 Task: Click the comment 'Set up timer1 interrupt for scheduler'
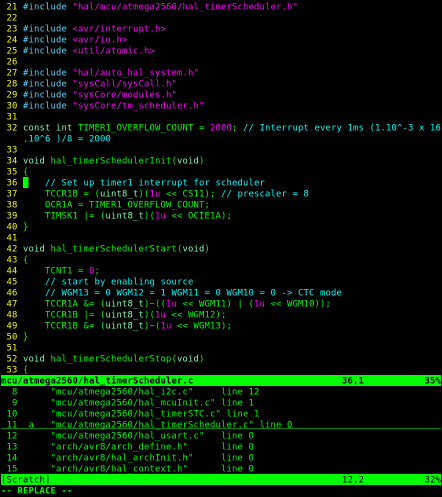(155, 182)
